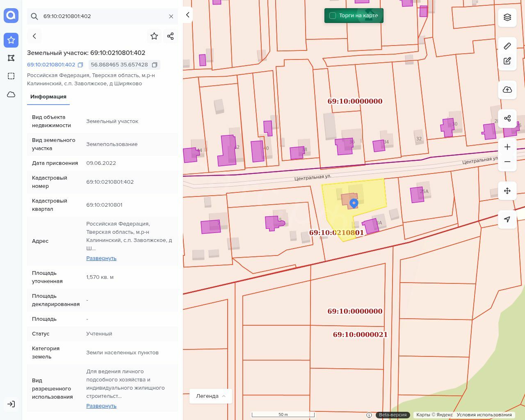Zoom in the map with plus button
525x420 pixels.
(x=507, y=147)
